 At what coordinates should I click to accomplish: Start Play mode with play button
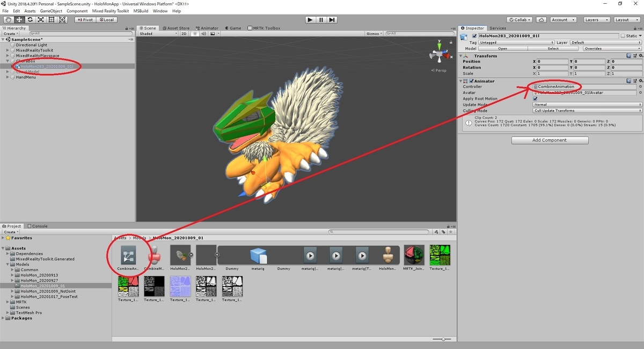310,19
